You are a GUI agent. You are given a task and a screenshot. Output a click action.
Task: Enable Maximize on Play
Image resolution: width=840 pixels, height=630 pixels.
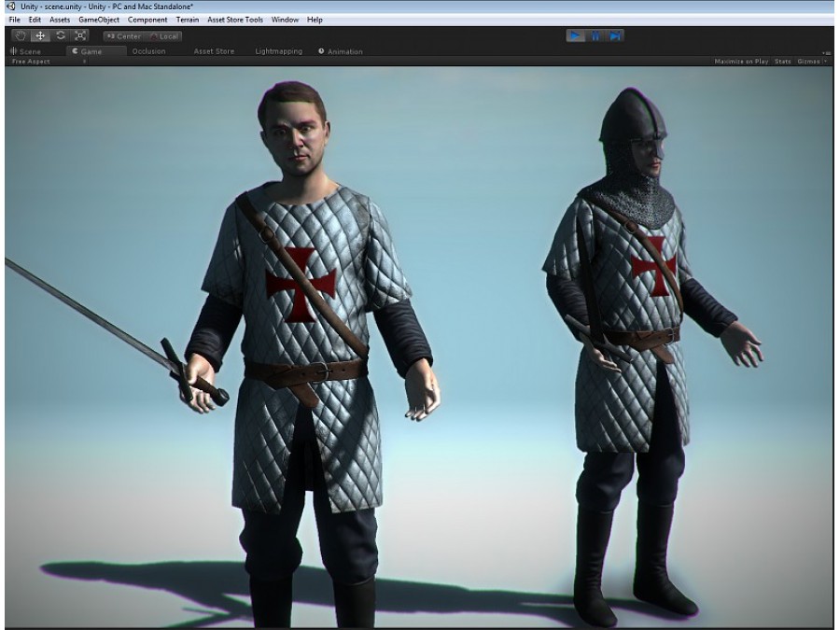(x=741, y=62)
